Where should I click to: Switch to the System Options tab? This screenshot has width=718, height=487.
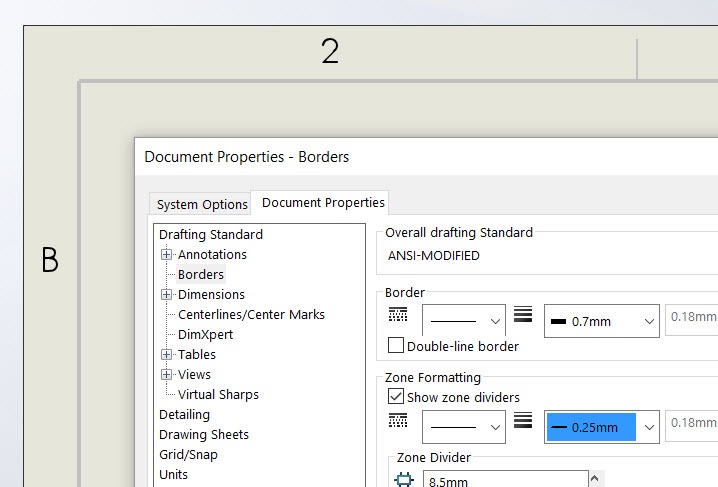[x=202, y=204]
